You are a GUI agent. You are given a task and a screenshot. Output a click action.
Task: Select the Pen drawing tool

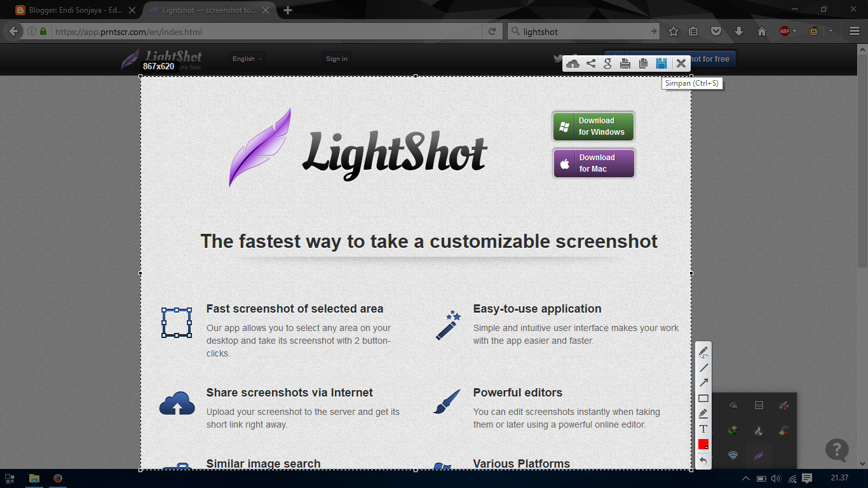(x=703, y=352)
